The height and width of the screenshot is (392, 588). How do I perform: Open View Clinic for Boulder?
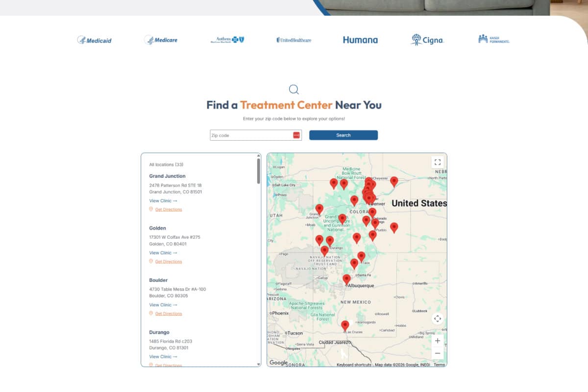click(163, 305)
